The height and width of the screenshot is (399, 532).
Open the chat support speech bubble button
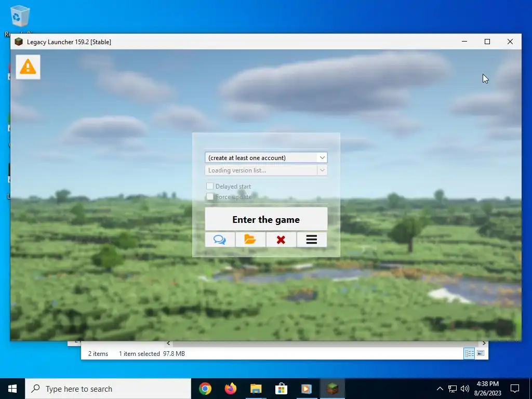(220, 240)
